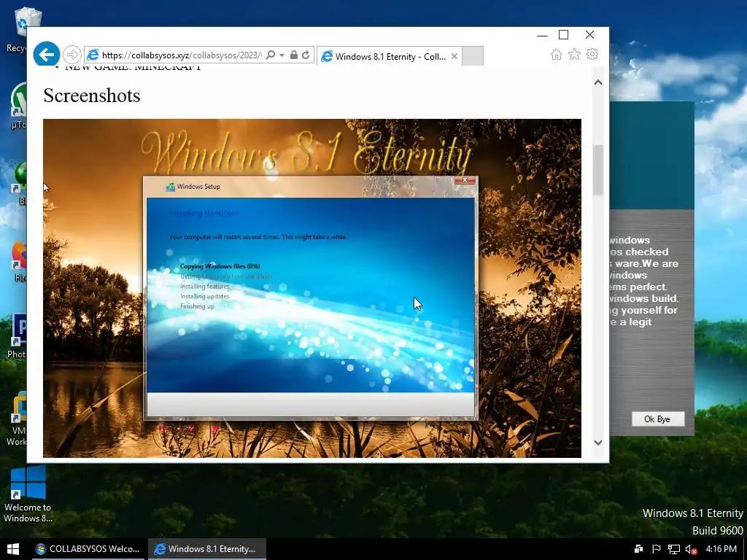The width and height of the screenshot is (747, 560).
Task: Select the Firefox desktop shortcut
Action: point(19,262)
